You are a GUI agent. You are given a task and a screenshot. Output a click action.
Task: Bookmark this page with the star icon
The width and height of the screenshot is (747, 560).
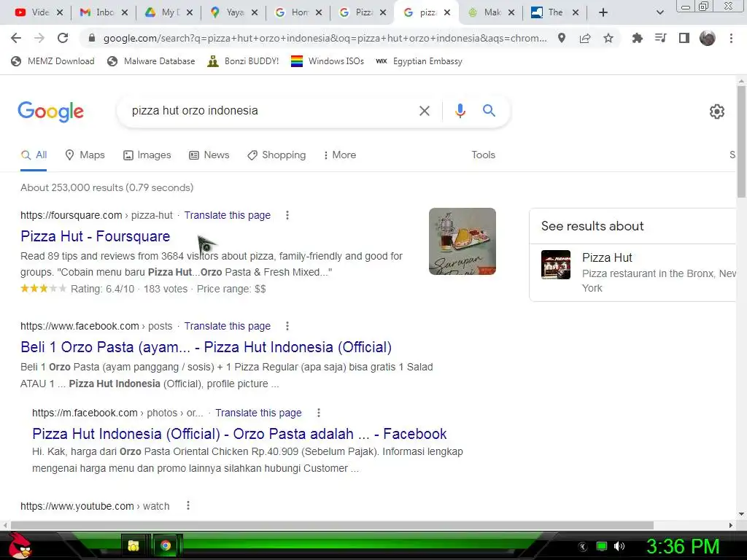click(608, 38)
